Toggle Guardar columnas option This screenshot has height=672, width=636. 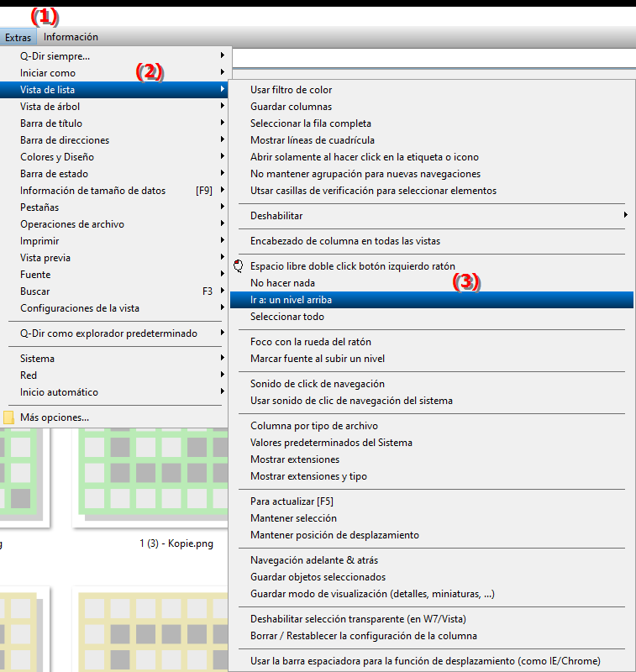(x=432, y=107)
